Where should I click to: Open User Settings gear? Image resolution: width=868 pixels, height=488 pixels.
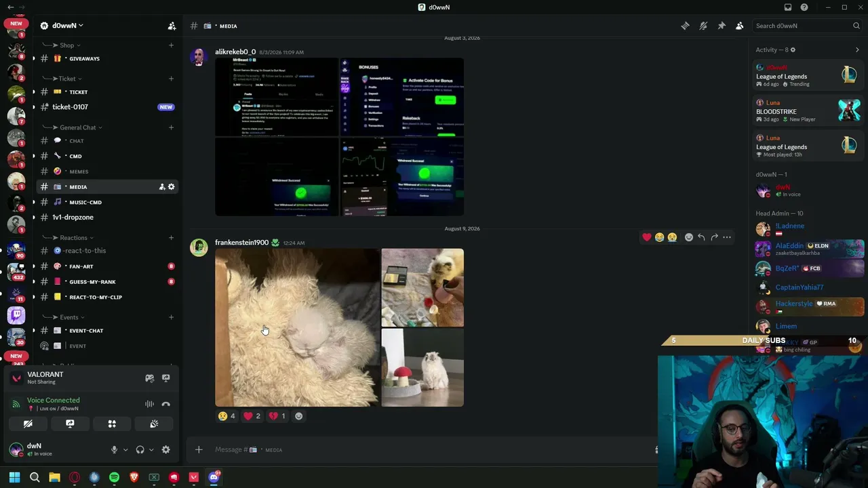165,450
